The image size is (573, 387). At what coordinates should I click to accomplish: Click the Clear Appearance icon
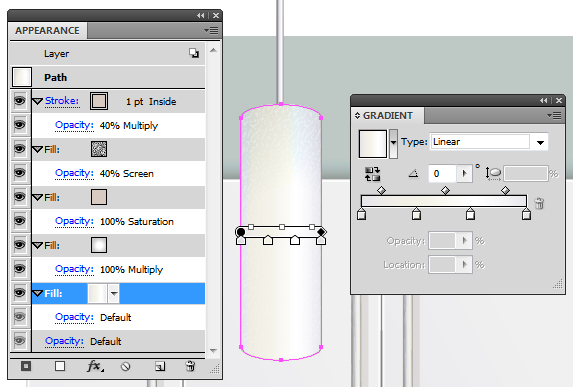point(125,366)
